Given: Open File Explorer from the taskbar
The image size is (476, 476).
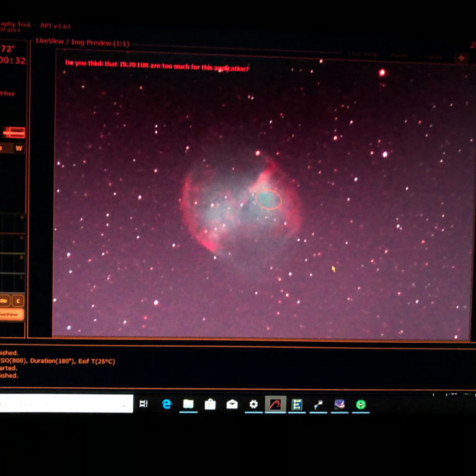Looking at the screenshot, I should click(188, 404).
